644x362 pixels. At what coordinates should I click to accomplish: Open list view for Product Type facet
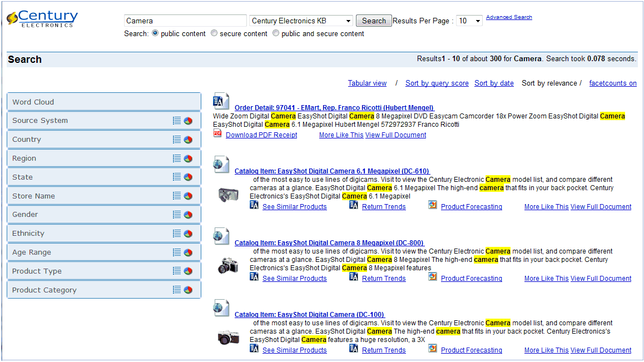(177, 271)
